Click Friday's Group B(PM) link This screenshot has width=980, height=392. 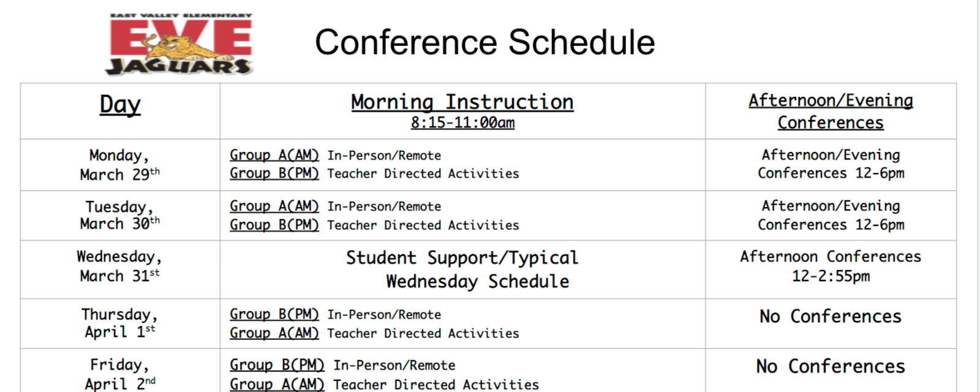277,365
